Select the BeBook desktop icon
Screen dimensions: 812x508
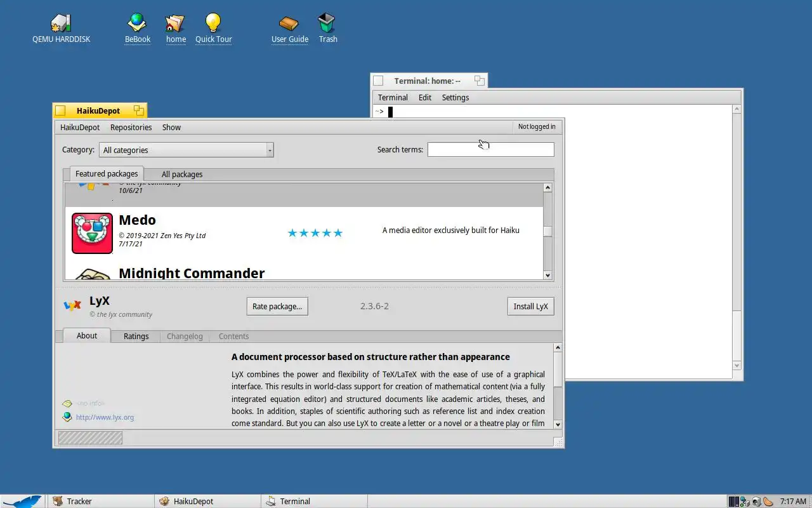click(x=137, y=23)
